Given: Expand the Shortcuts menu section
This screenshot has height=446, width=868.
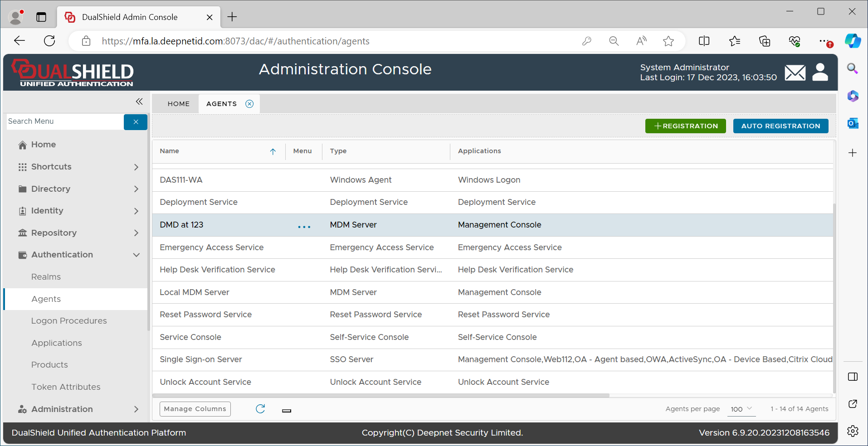Looking at the screenshot, I should click(136, 167).
